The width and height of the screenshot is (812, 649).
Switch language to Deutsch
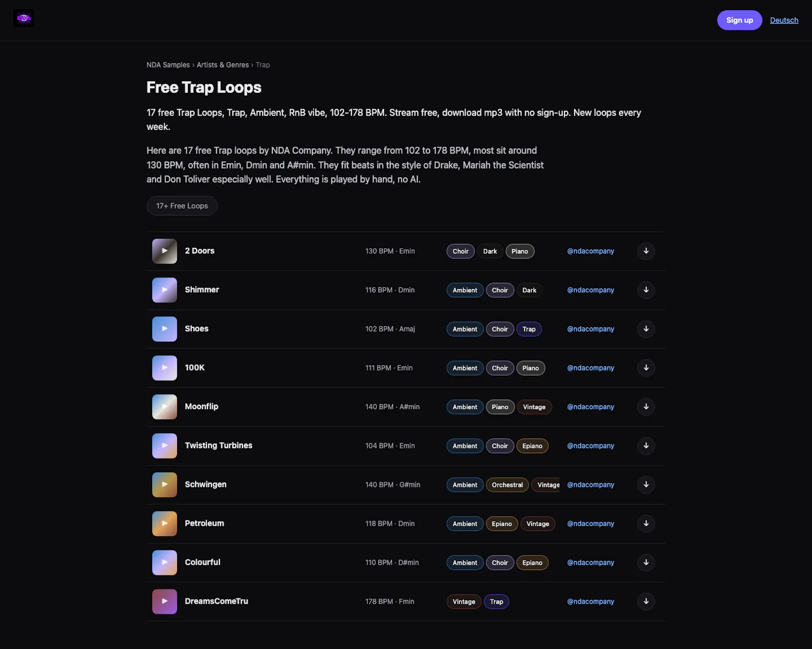784,20
